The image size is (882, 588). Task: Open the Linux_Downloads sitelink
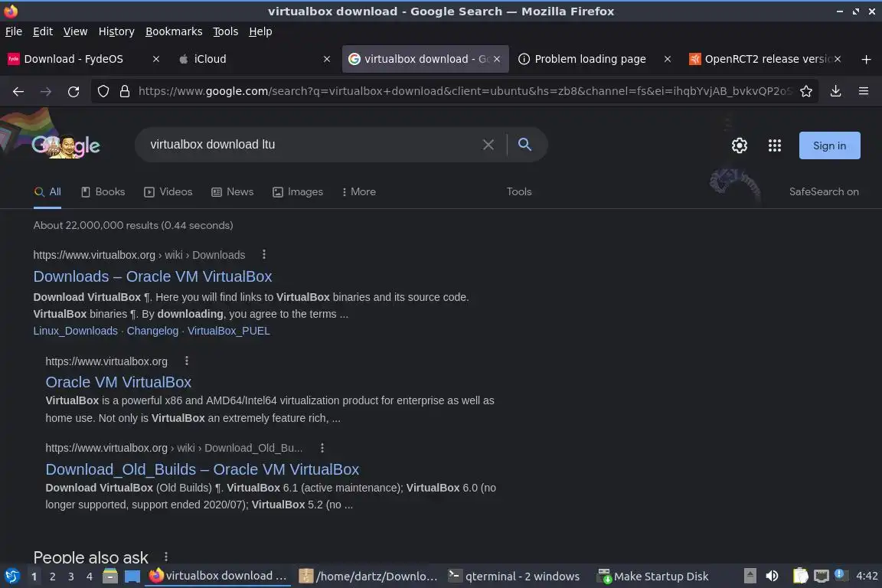75,331
